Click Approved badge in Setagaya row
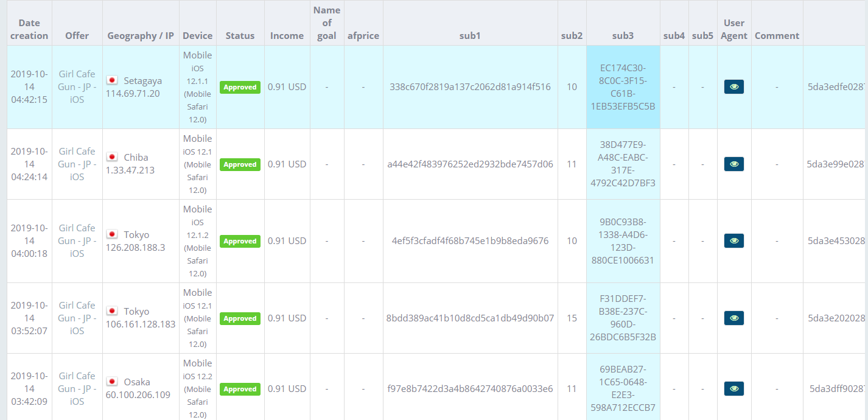 click(240, 87)
